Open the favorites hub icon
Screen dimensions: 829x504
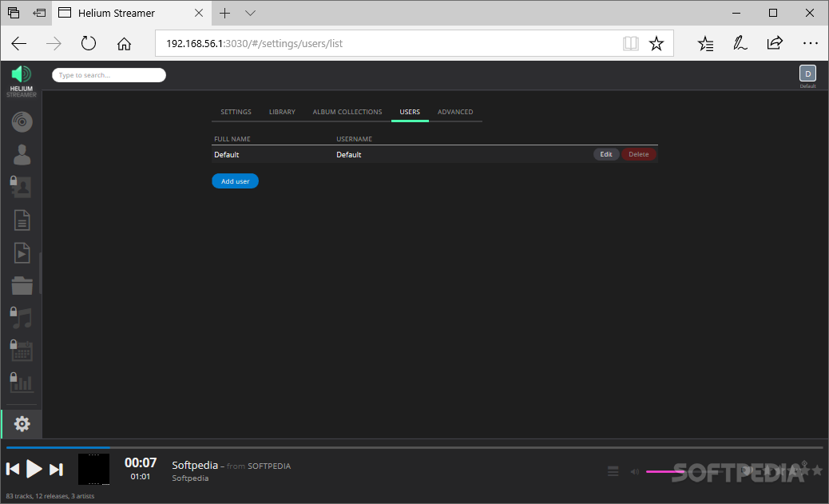click(x=705, y=43)
